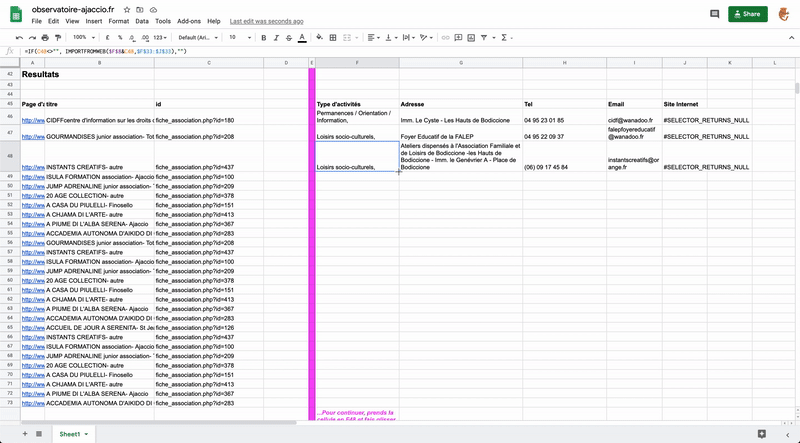
Task: Open the Vertical align dropdown
Action: click(x=391, y=38)
